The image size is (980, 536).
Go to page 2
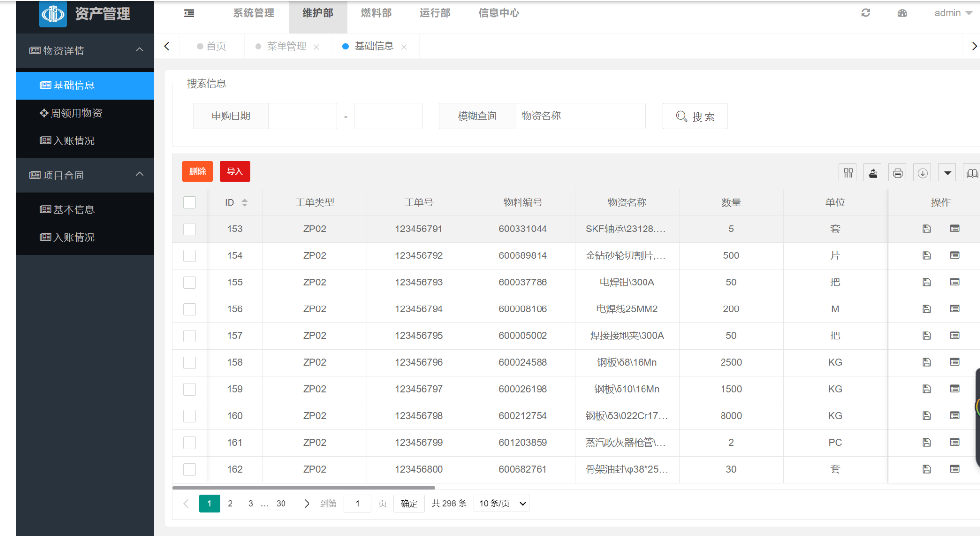(230, 503)
